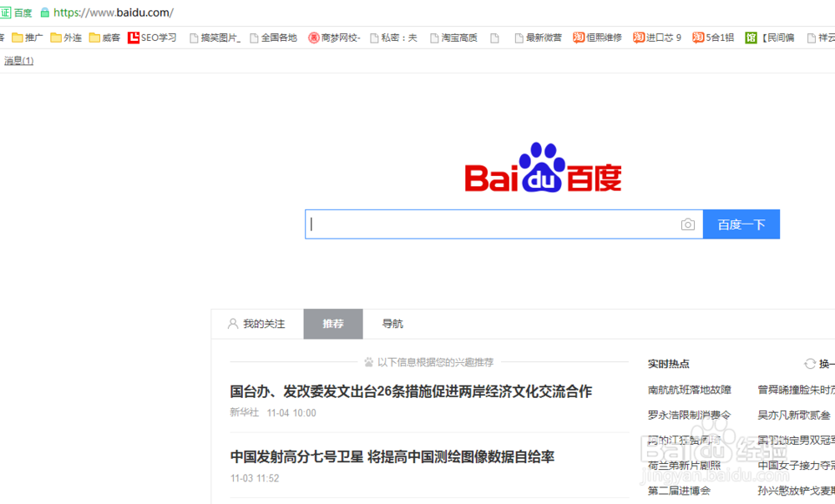Click the address bar URL text
Viewport: 835px width, 504px height.
point(114,13)
